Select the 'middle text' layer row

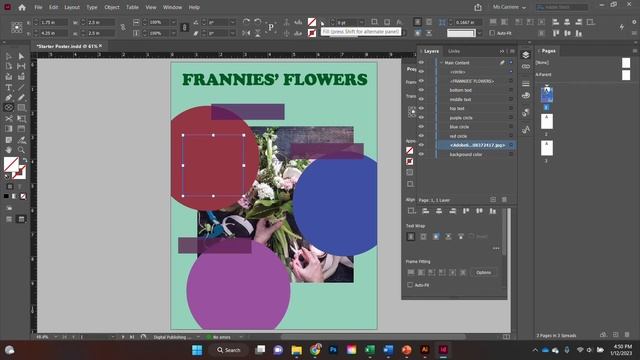tap(476, 99)
